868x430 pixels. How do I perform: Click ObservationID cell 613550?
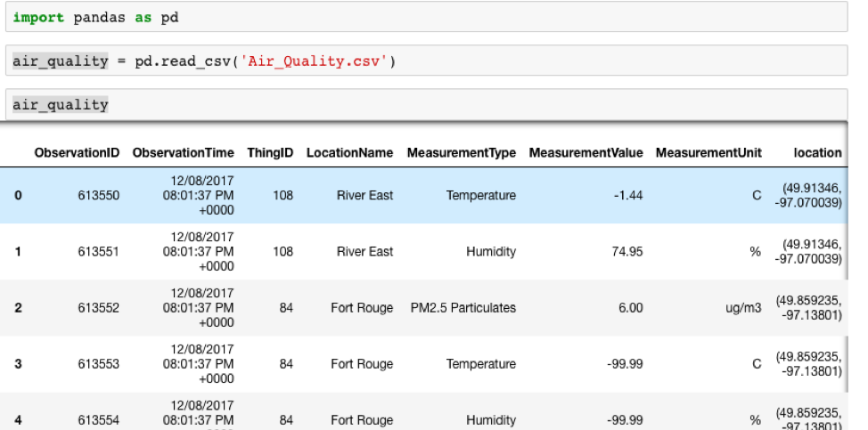point(99,195)
